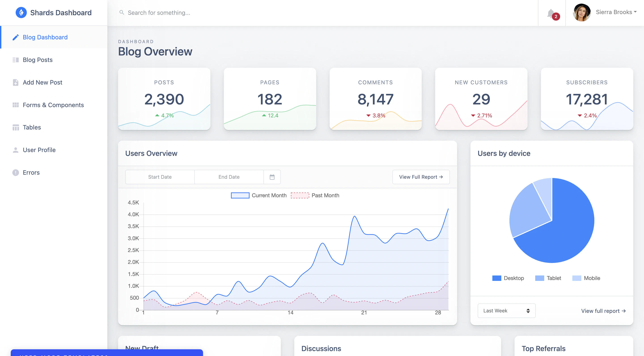
Task: Open the Last Week period dropdown
Action: 506,311
